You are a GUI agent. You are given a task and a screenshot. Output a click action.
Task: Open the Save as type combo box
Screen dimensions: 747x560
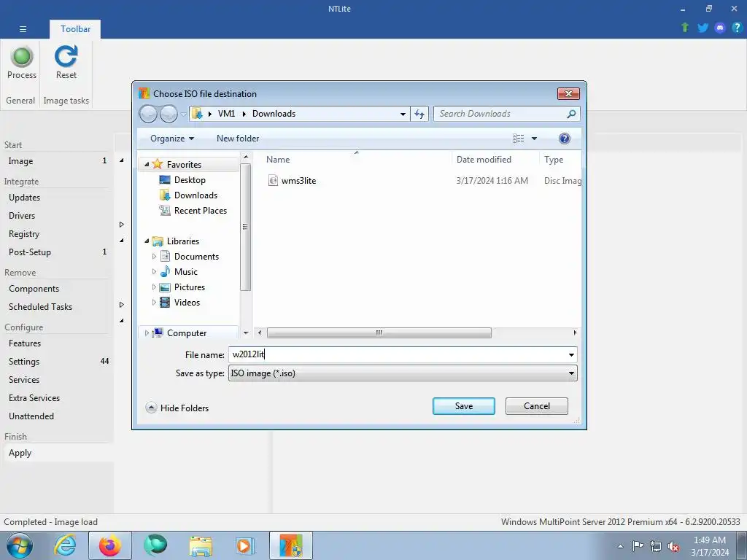point(403,373)
